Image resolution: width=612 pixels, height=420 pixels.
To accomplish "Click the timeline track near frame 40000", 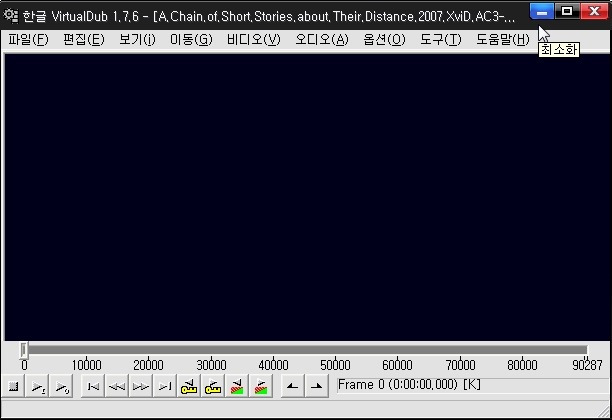I will click(273, 350).
